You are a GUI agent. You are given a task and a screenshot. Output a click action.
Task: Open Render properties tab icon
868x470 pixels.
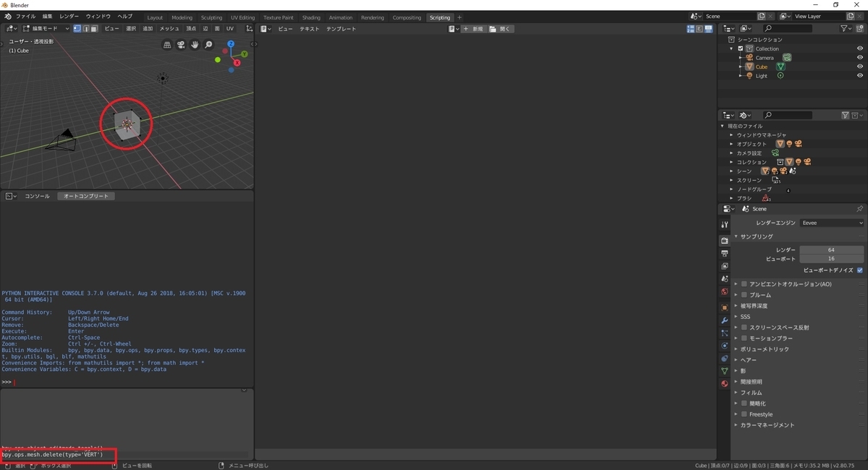(724, 240)
